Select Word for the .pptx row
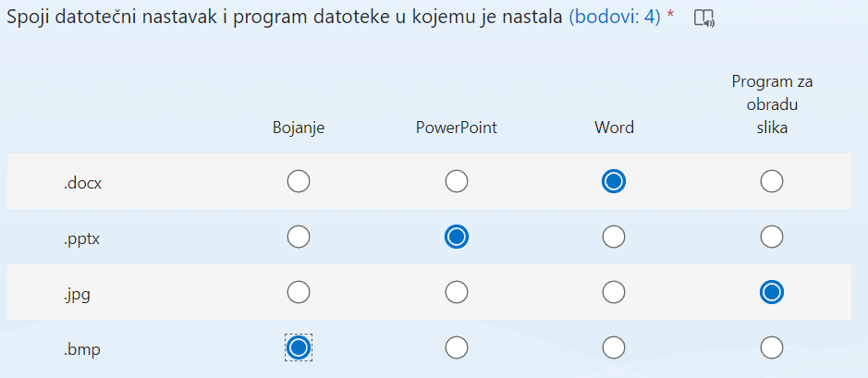868x378 pixels. [x=614, y=237]
